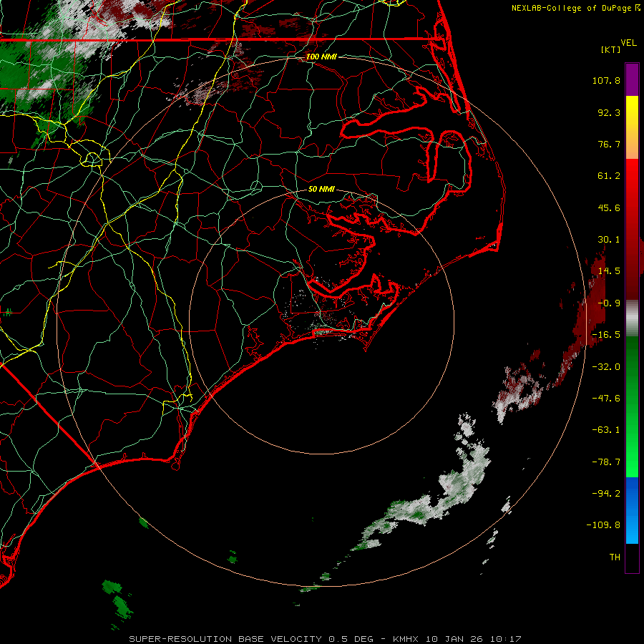Select the 92.3 legend value
644x644 pixels.
609,112
